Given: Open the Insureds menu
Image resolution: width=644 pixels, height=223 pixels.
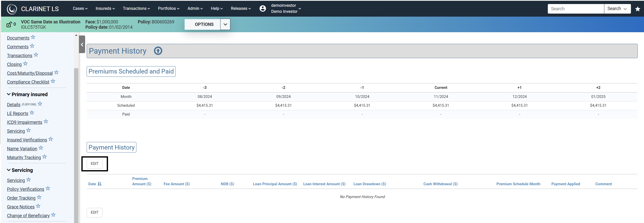Looking at the screenshot, I should pos(105,9).
